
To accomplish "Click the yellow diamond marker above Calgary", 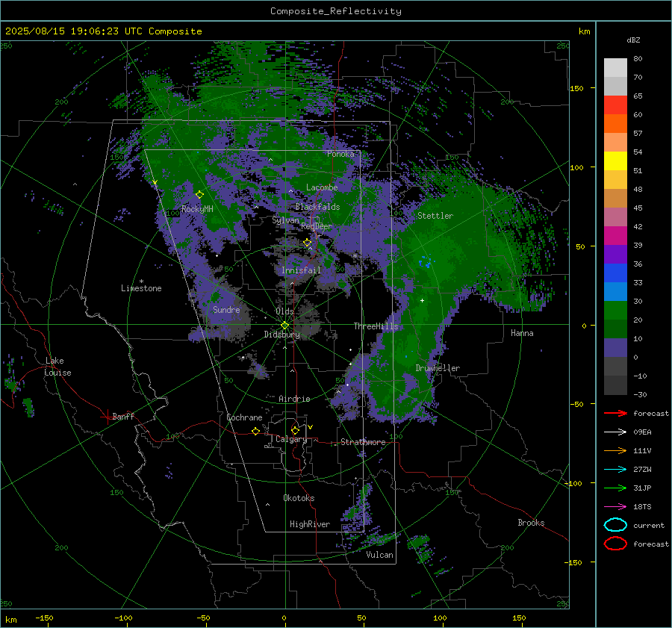I will (x=295, y=430).
